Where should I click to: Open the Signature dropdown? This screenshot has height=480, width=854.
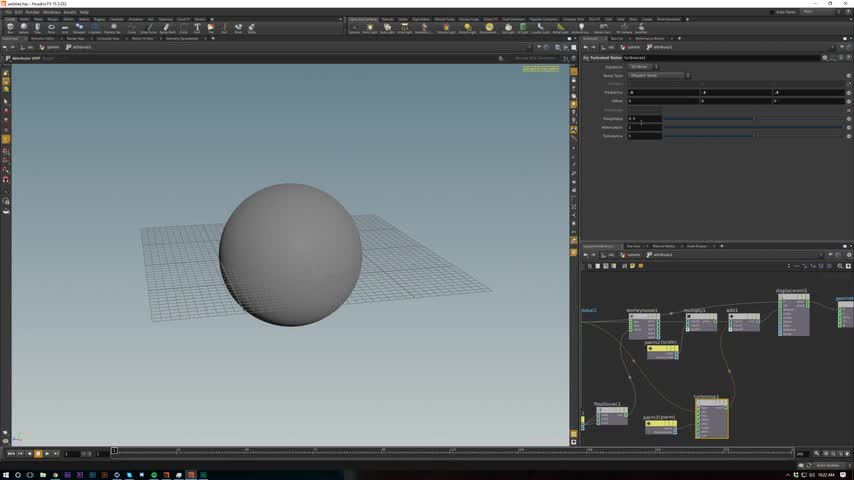[645, 67]
